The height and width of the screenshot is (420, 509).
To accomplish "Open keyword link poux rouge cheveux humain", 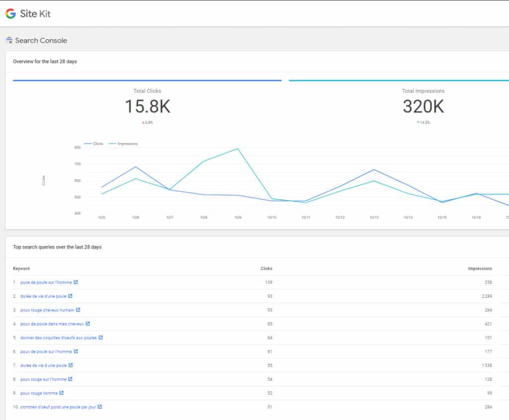I will click(x=47, y=310).
